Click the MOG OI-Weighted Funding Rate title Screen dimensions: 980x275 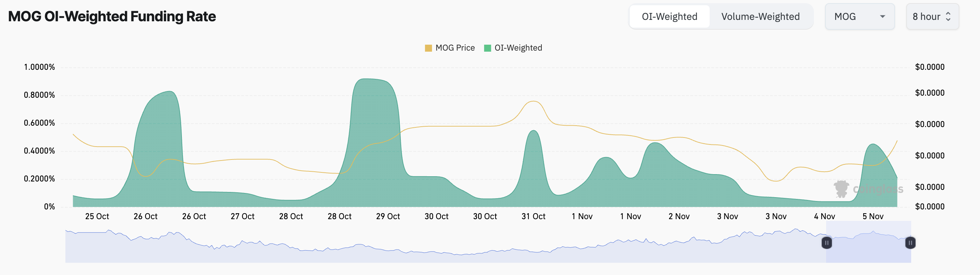(112, 17)
